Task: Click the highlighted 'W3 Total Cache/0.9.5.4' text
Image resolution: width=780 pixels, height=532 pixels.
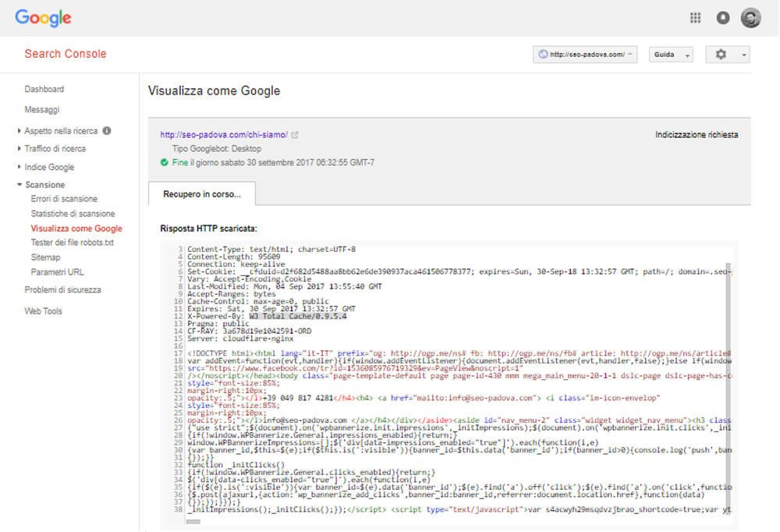Action: point(298,316)
